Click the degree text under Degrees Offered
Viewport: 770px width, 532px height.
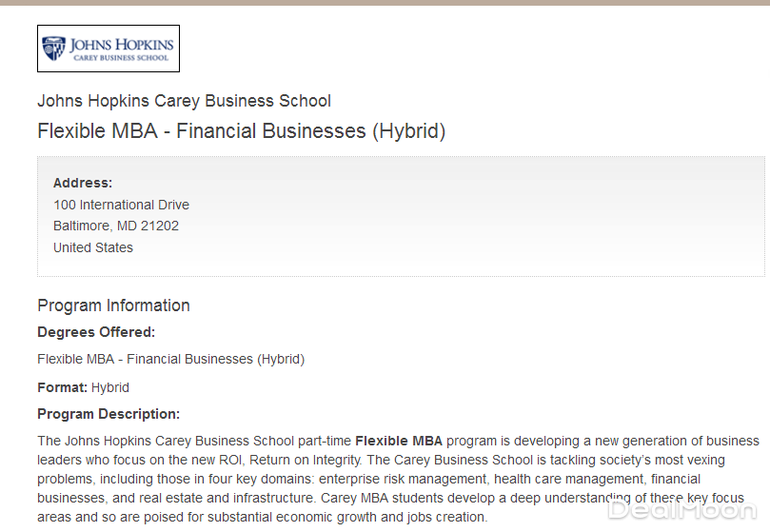coord(170,359)
